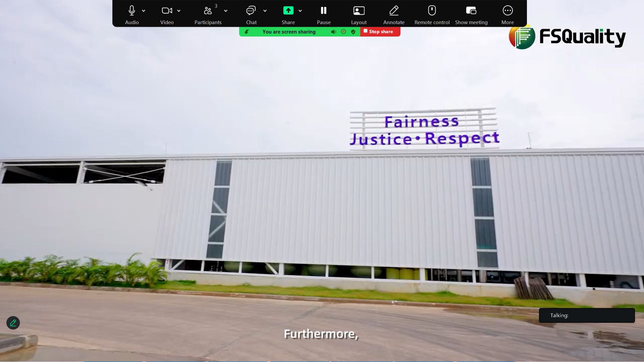
Task: Start the Annotate pencil tool
Action: 394,11
